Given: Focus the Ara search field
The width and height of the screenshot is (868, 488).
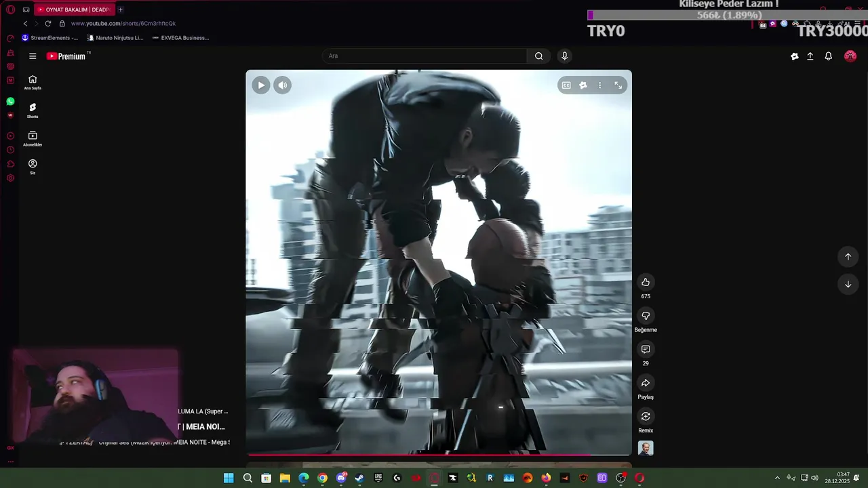Looking at the screenshot, I should coord(424,56).
